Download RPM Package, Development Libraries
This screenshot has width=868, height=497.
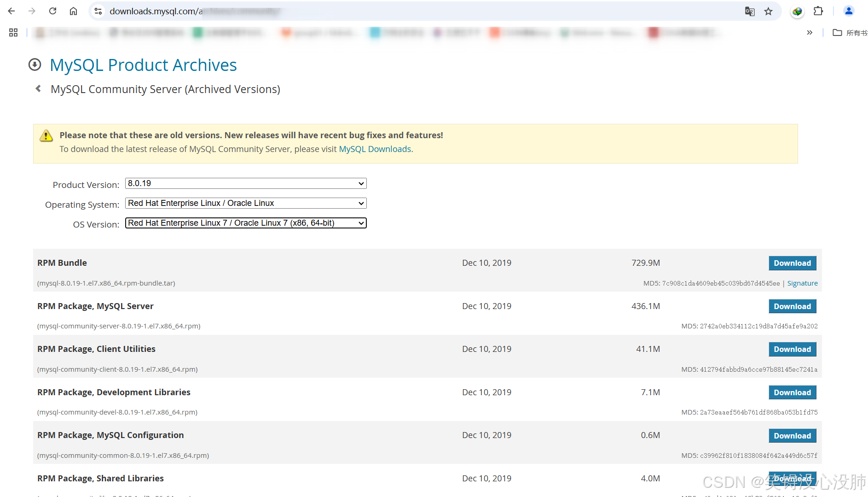tap(792, 392)
